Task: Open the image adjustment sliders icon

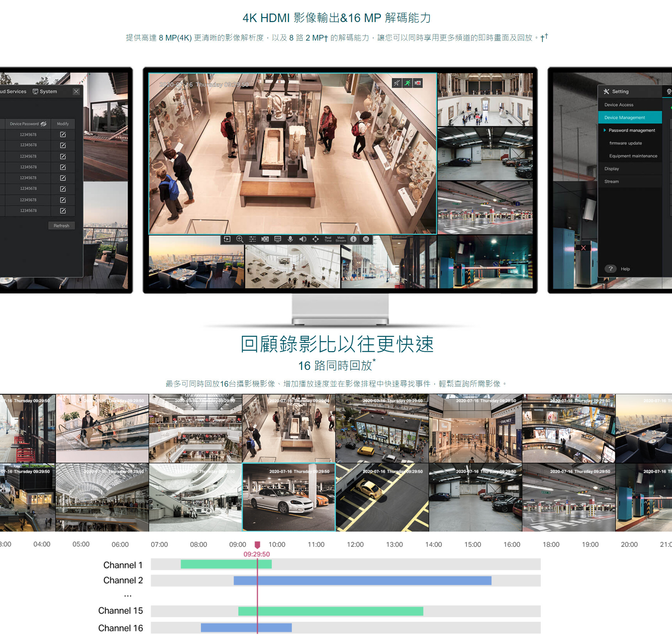Action: coord(252,239)
